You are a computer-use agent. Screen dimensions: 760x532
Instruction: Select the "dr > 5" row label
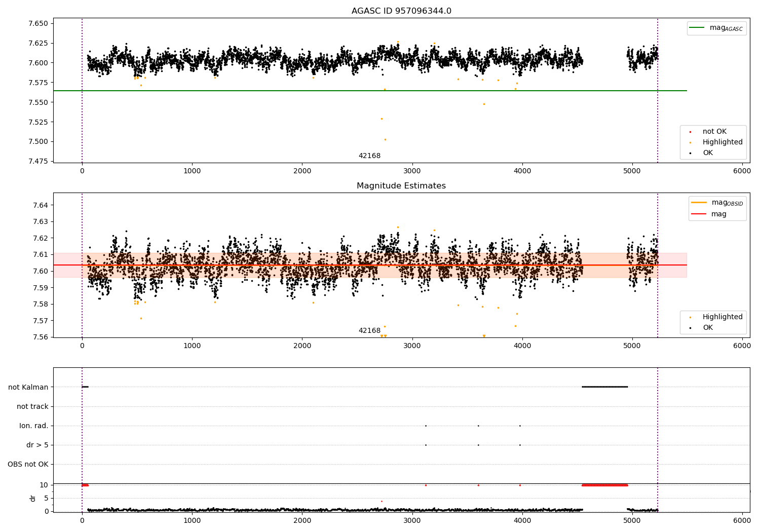pyautogui.click(x=37, y=445)
